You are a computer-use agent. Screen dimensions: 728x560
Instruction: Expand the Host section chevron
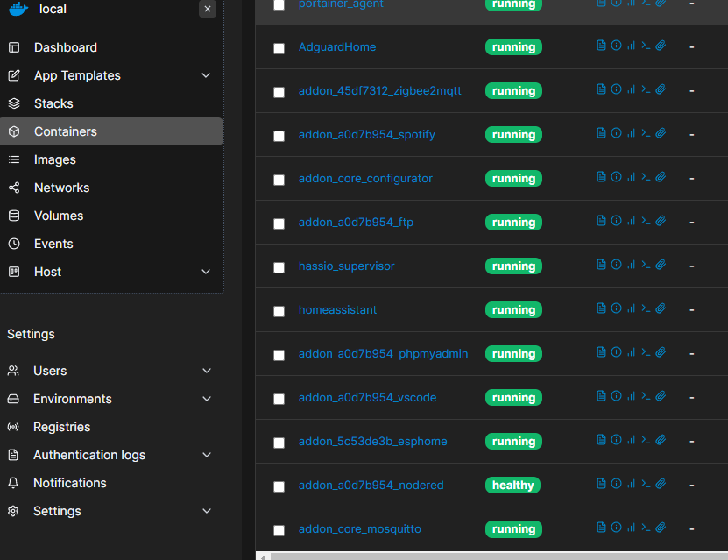coord(206,272)
